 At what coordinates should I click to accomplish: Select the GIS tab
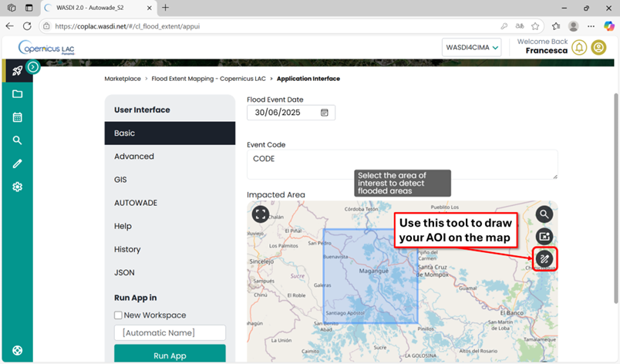click(170, 180)
